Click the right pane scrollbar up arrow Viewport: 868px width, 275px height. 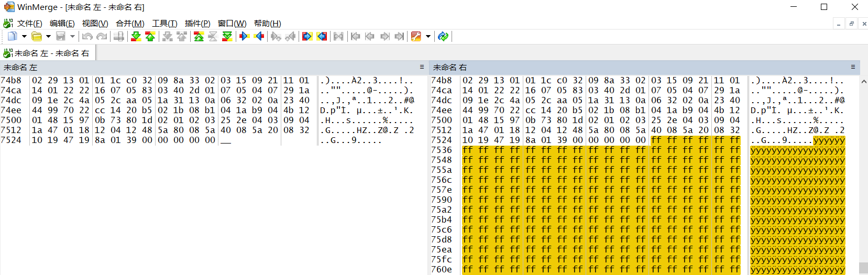(x=863, y=81)
